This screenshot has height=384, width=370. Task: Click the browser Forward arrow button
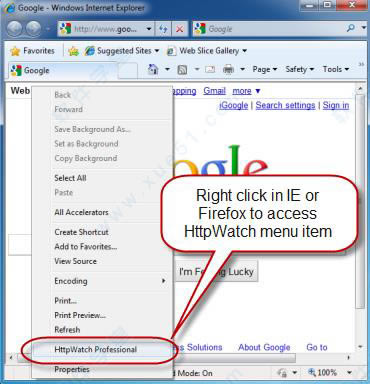pos(34,29)
